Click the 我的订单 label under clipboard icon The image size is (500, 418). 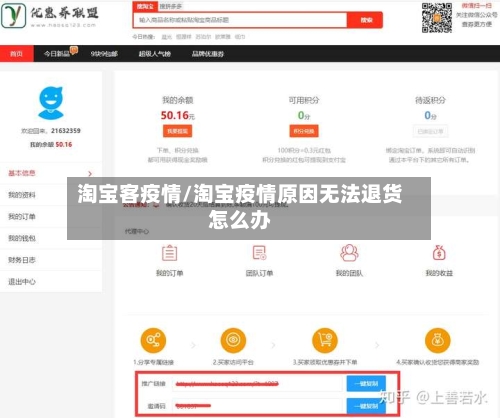(169, 273)
